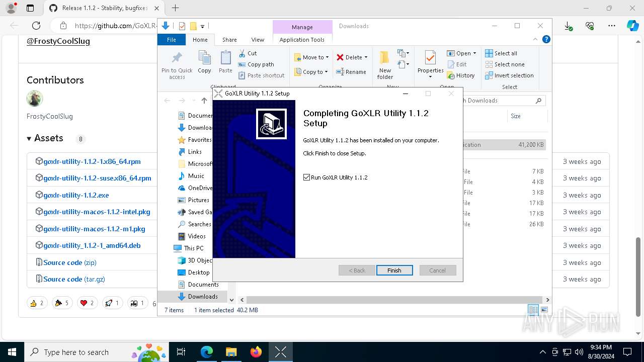Open the Move to dropdown

pyautogui.click(x=311, y=57)
